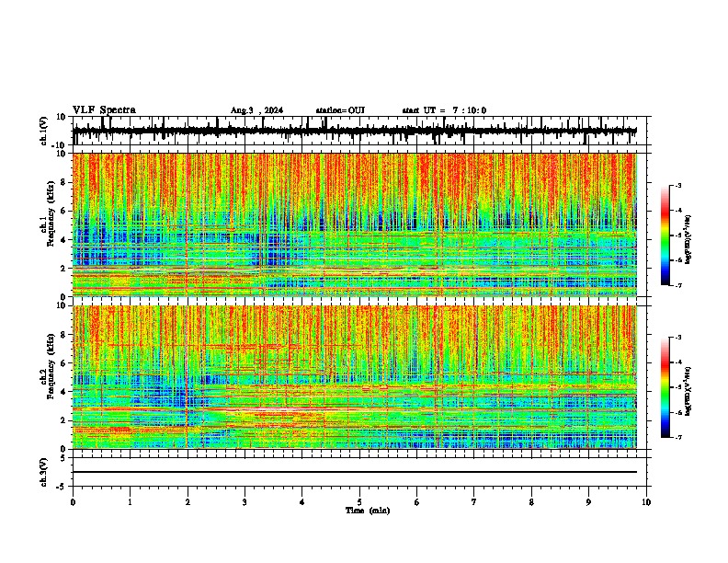The height and width of the screenshot is (563, 728).
Task: Click the time axis tick label '7'
Action: pos(474,502)
